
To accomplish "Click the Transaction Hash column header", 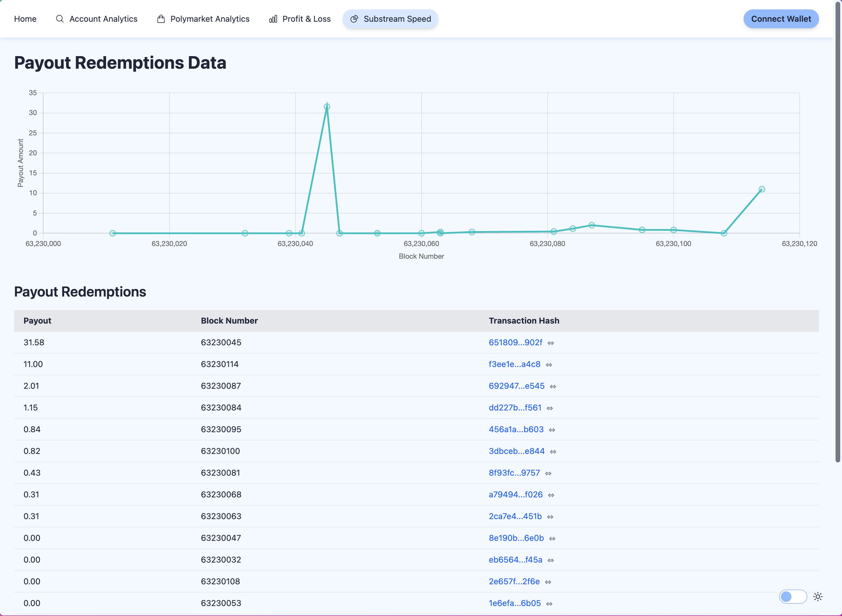I will (524, 321).
